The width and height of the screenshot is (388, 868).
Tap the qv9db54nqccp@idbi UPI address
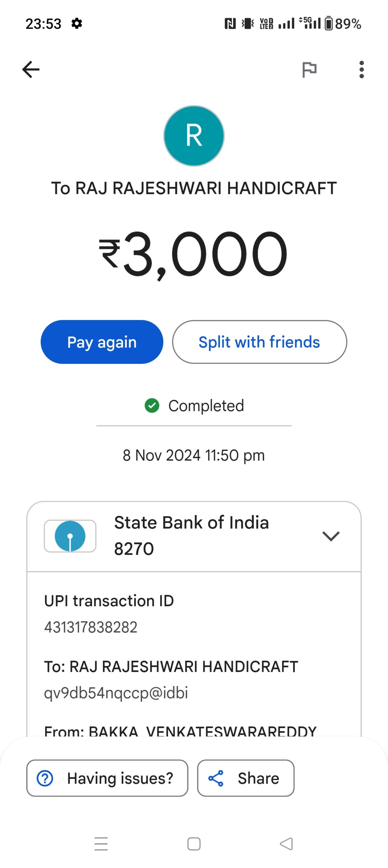[x=116, y=693]
